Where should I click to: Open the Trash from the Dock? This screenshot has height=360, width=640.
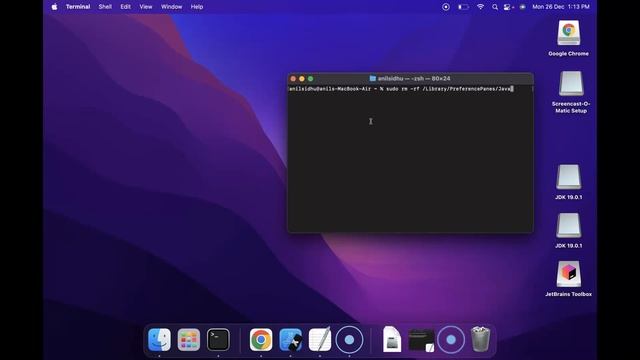[480, 339]
